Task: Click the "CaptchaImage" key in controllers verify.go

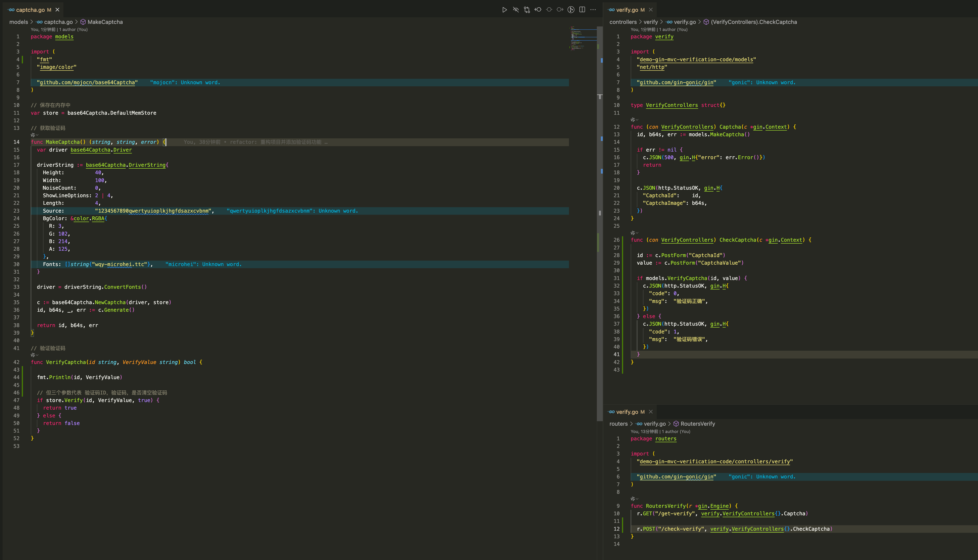Action: coord(664,203)
